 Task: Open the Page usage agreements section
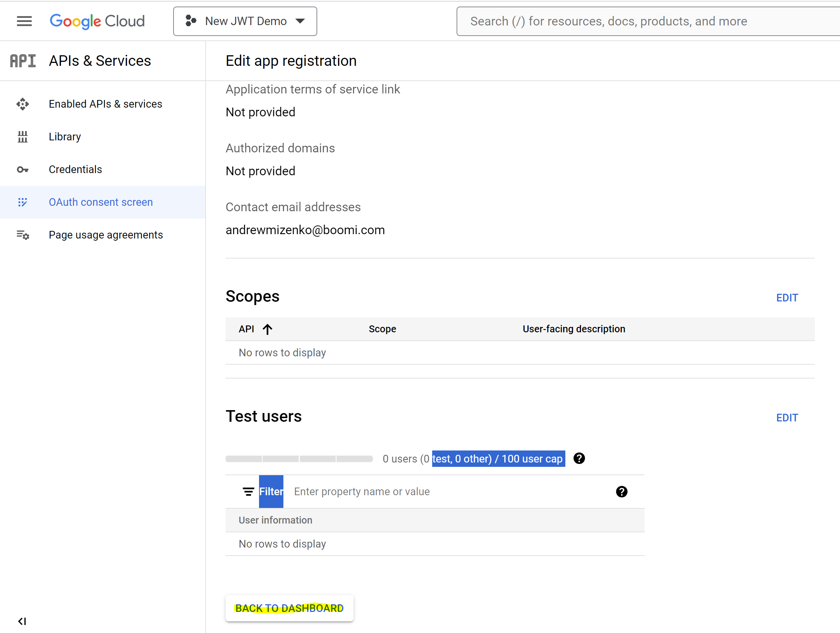(106, 235)
